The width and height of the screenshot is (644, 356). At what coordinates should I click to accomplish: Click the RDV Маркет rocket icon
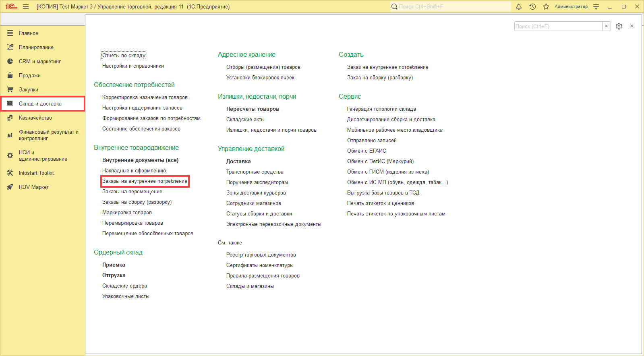coord(10,187)
